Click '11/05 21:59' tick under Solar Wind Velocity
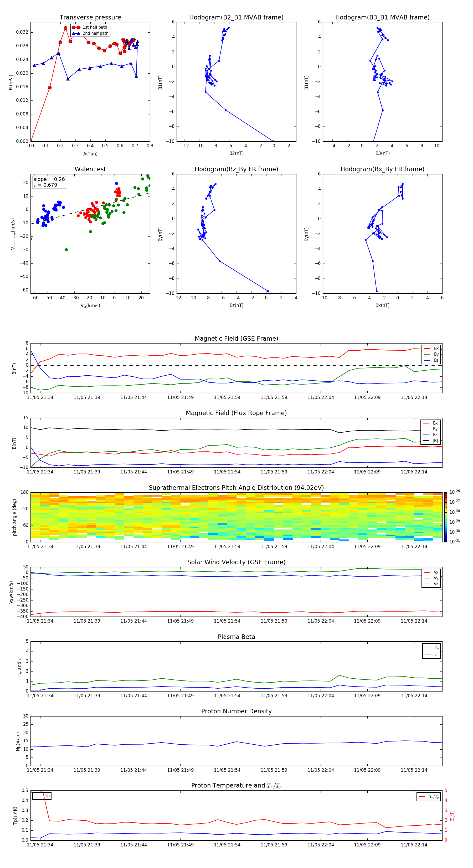The width and height of the screenshot is (473, 868). tap(274, 621)
